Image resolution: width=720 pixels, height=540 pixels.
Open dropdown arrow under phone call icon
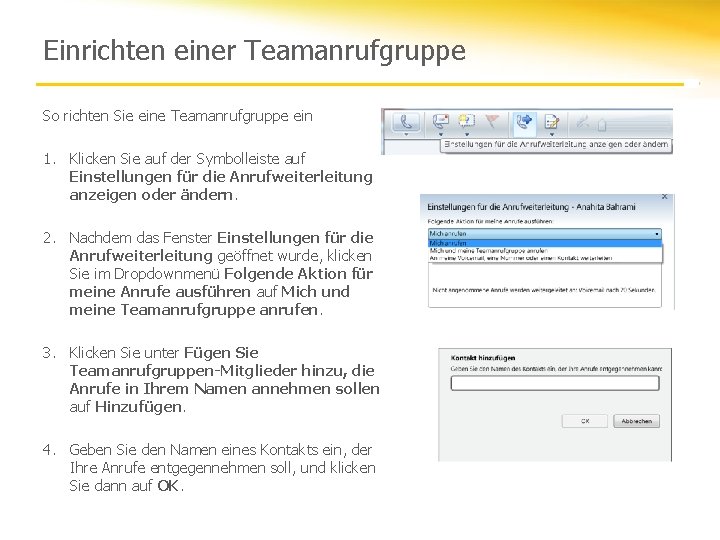click(x=406, y=135)
